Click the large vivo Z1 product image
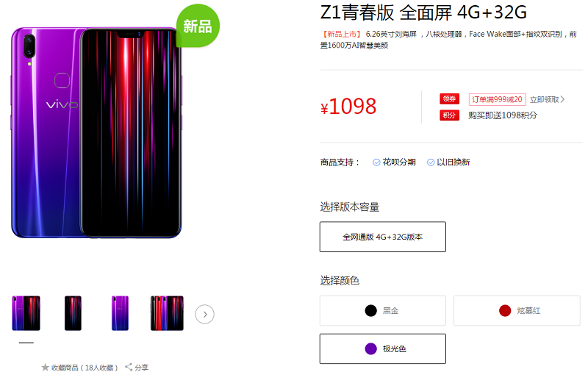588x372 pixels. click(97, 133)
